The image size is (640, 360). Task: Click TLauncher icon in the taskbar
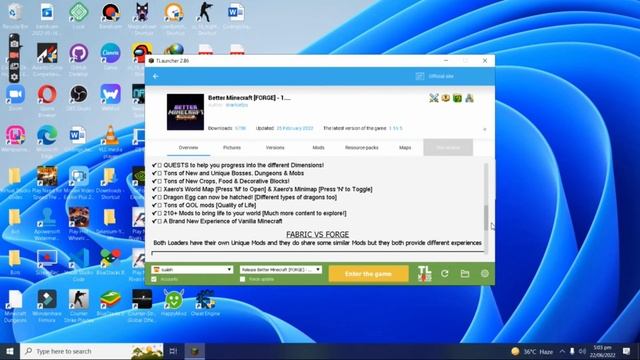click(195, 351)
